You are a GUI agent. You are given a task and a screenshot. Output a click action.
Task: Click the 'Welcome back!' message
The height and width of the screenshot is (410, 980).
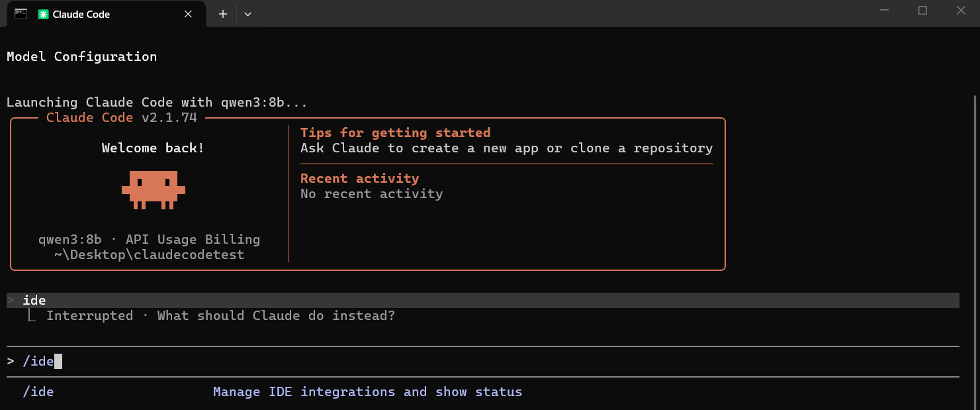(x=153, y=148)
